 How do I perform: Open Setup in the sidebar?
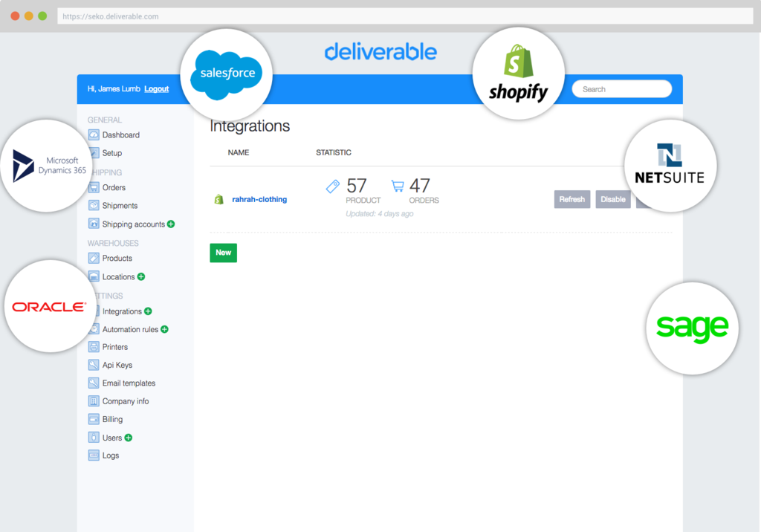coord(112,153)
